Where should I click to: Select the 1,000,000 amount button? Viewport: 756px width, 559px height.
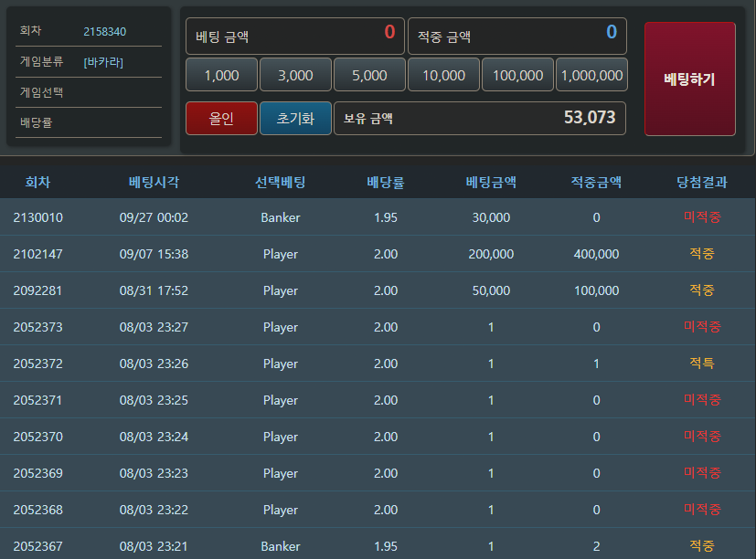tap(591, 75)
